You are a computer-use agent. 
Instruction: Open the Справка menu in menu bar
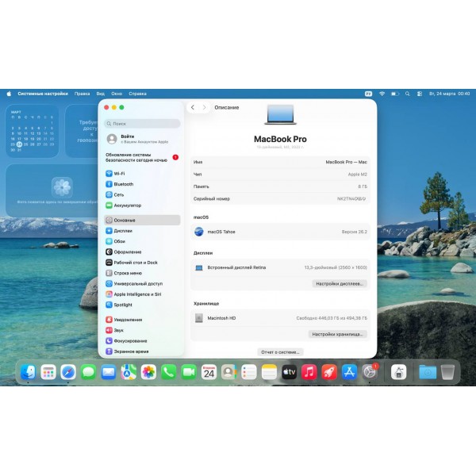[x=136, y=94]
